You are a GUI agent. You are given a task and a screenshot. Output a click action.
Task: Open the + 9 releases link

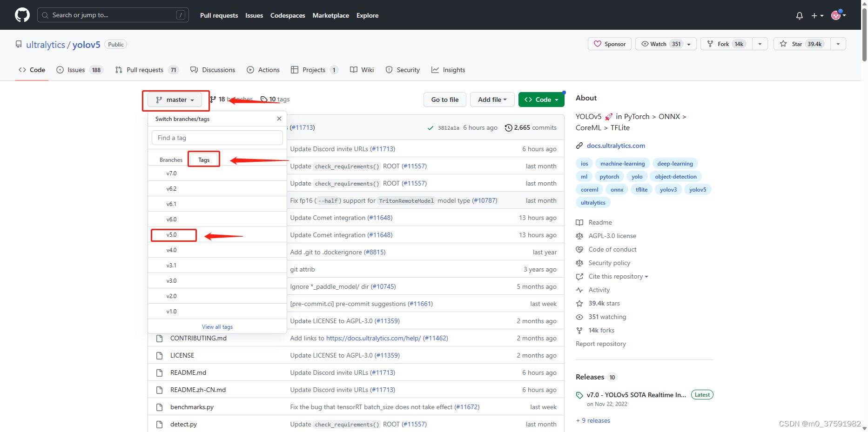pos(593,420)
